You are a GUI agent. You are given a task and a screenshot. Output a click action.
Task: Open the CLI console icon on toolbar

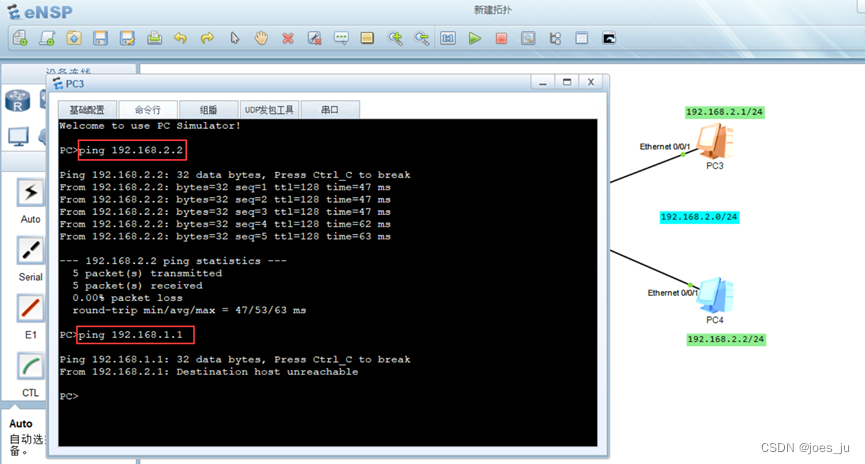coord(609,38)
